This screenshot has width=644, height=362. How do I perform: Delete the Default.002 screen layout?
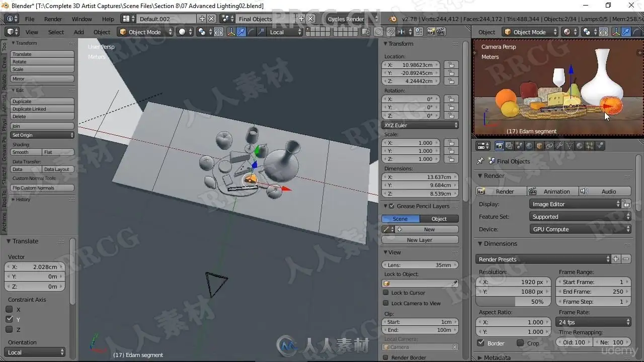tap(211, 19)
